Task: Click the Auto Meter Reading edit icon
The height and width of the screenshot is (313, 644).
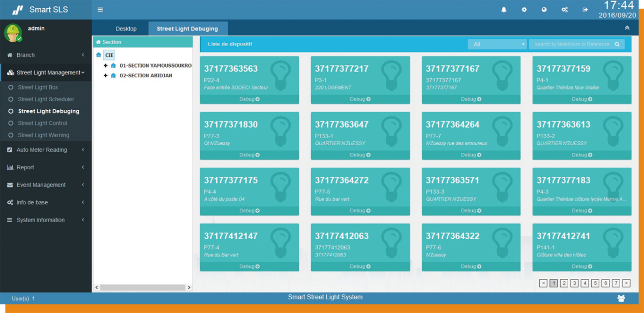Action: point(10,150)
